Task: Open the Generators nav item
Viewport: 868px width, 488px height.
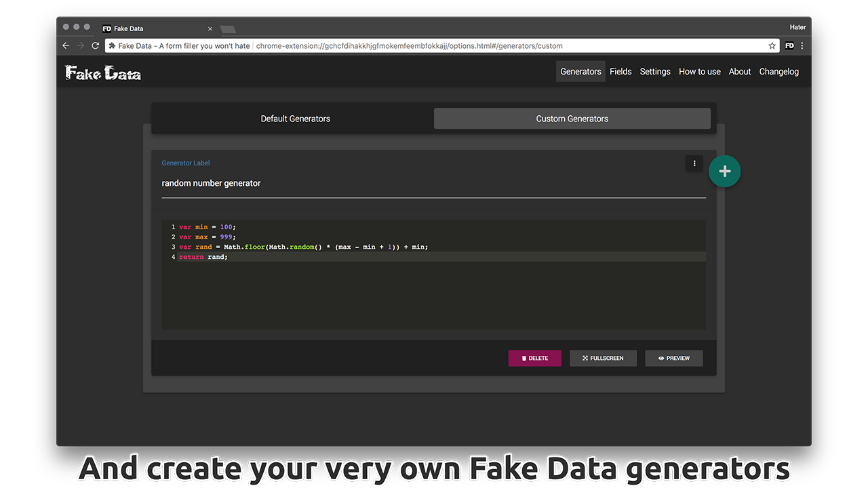Action: click(580, 71)
